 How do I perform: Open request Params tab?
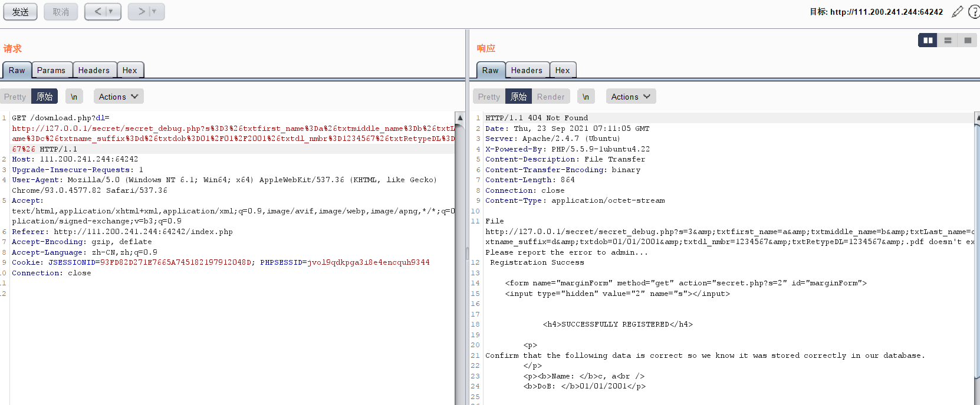point(52,70)
